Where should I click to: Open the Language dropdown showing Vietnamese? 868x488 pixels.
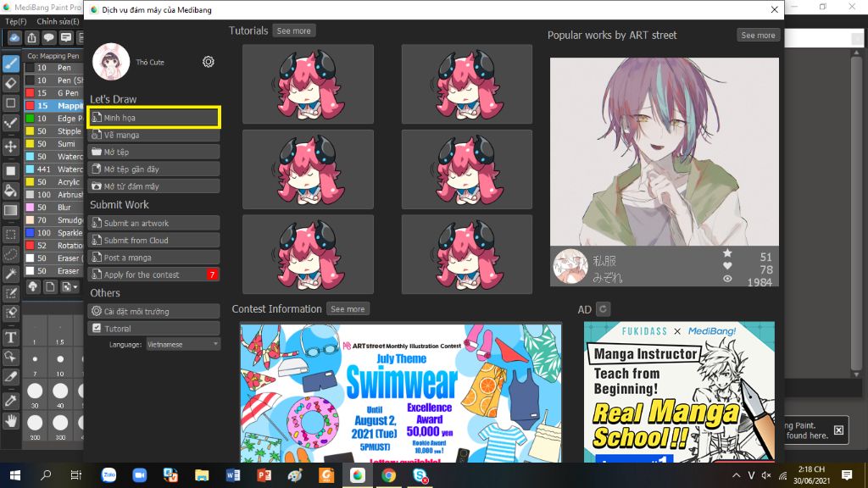click(183, 344)
